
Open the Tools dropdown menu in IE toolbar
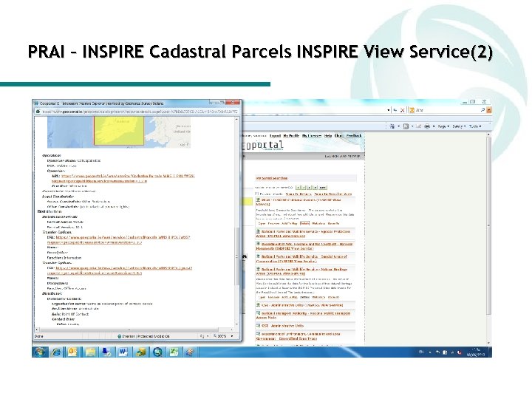[475, 126]
